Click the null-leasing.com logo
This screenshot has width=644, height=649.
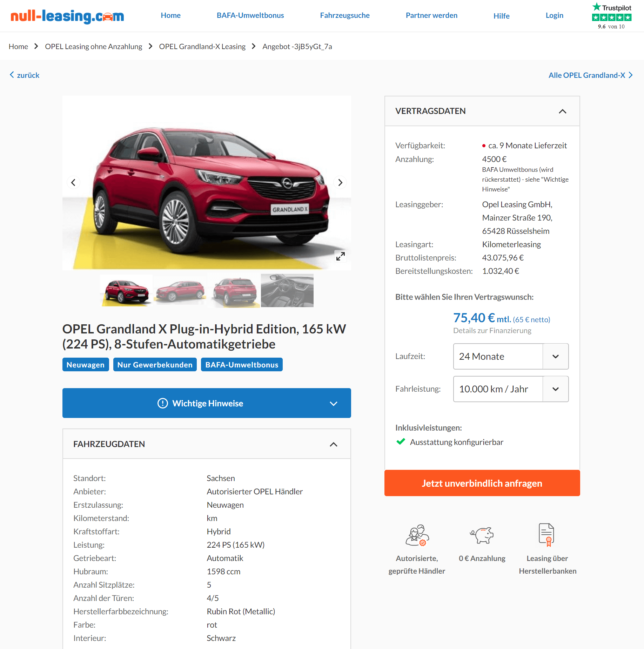67,16
